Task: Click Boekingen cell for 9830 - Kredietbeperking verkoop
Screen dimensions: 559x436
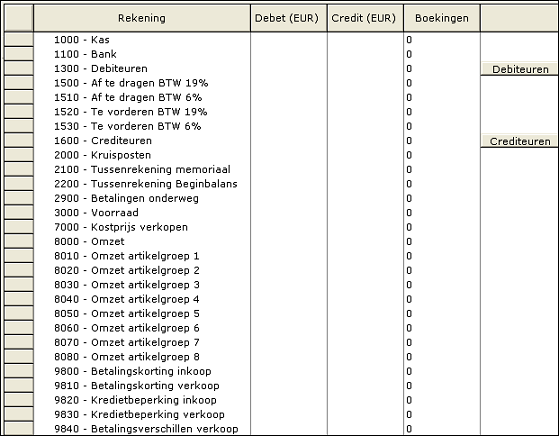Action: pyautogui.click(x=442, y=414)
